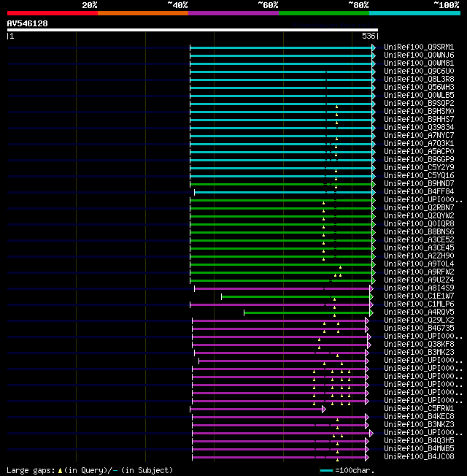
Task: Click the purple arrowhead ending C5FRW1 bar
Action: [324, 410]
